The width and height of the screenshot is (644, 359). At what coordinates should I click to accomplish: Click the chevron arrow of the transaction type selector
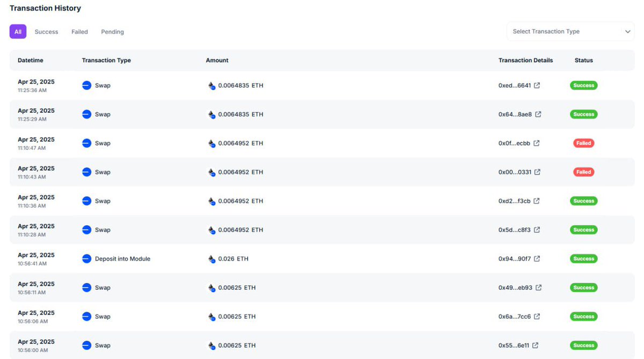point(627,32)
